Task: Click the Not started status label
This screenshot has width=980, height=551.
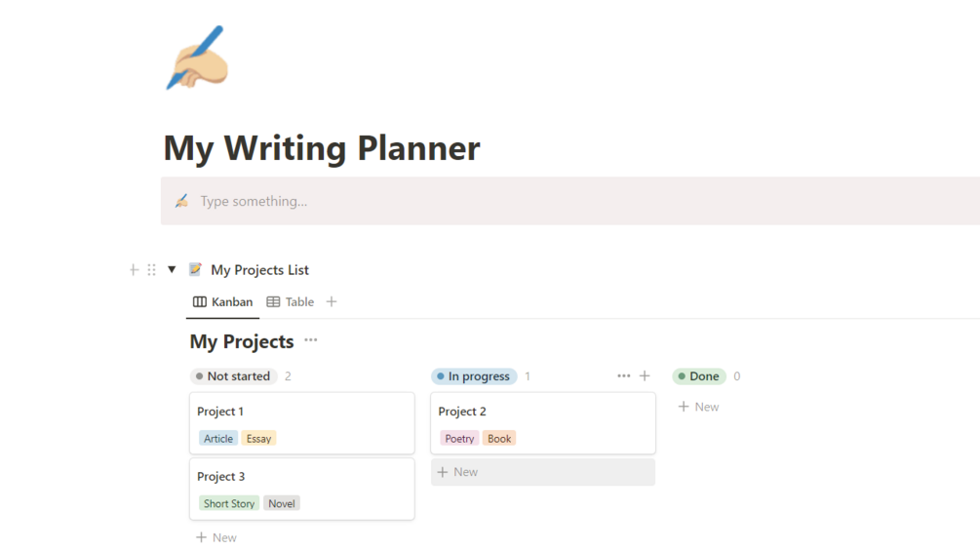Action: (234, 376)
